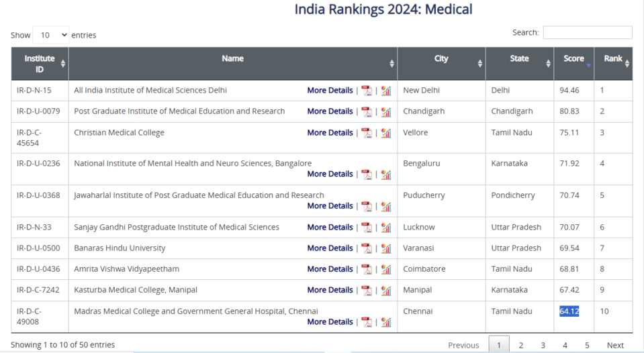
Task: Open chart icon for Banaras Hindu University
Action: (386, 248)
